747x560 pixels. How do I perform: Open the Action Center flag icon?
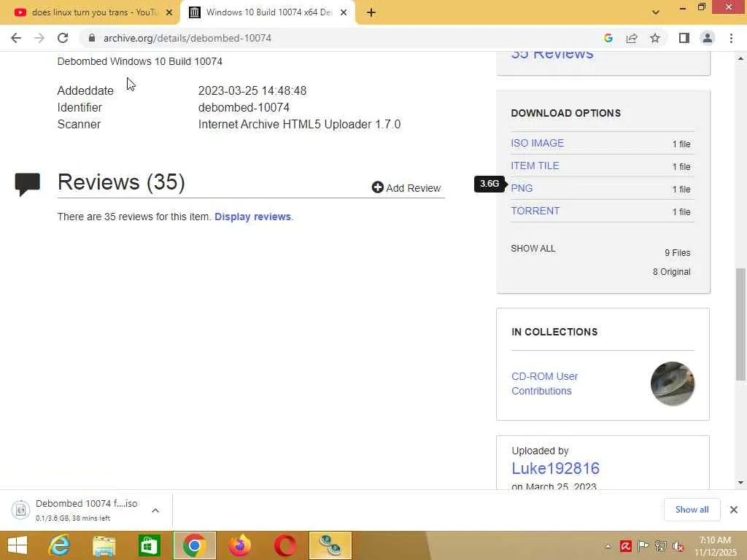click(643, 546)
